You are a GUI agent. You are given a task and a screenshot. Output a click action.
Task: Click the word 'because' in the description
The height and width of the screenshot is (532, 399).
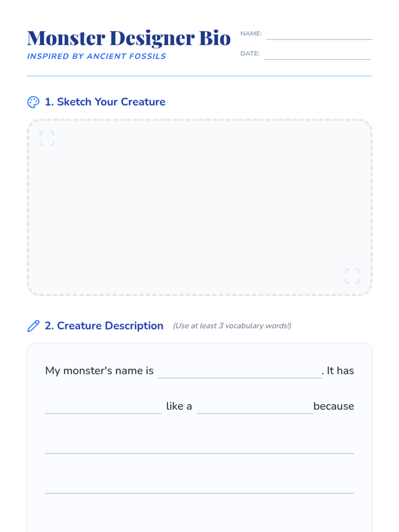point(334,406)
